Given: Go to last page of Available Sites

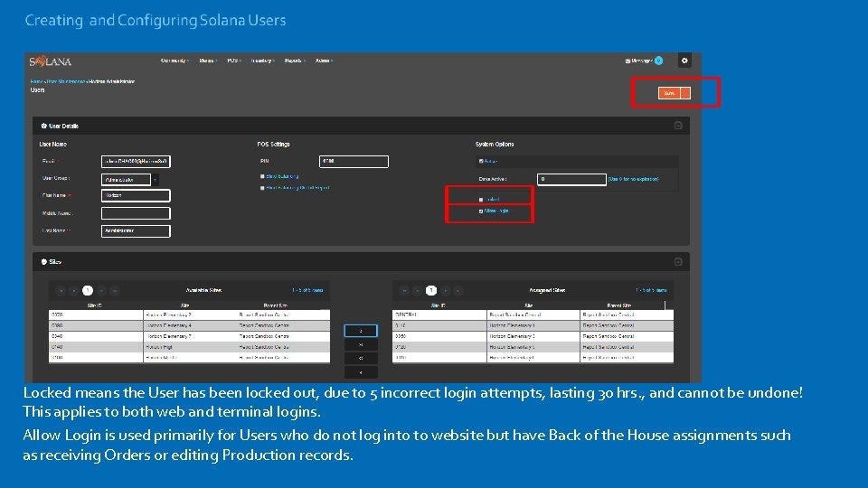Looking at the screenshot, I should click(x=115, y=290).
